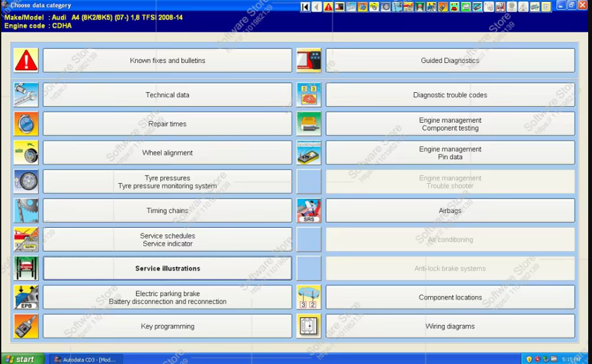Open the Windows Start menu
This screenshot has height=364, width=592.
[22, 359]
